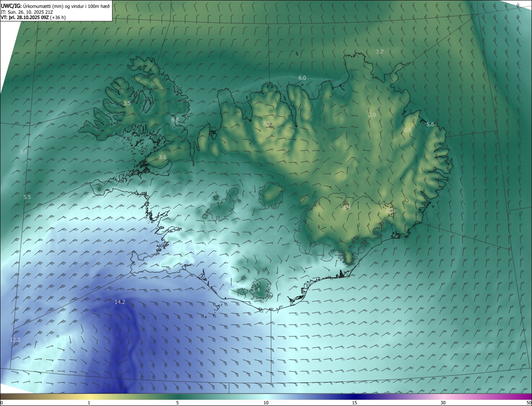This screenshot has width=532, height=406.
Task: Click the colorbar tick label 50
Action: (529, 403)
